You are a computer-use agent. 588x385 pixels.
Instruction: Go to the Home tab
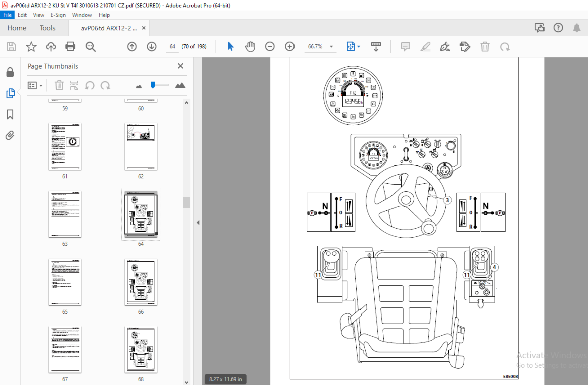17,28
